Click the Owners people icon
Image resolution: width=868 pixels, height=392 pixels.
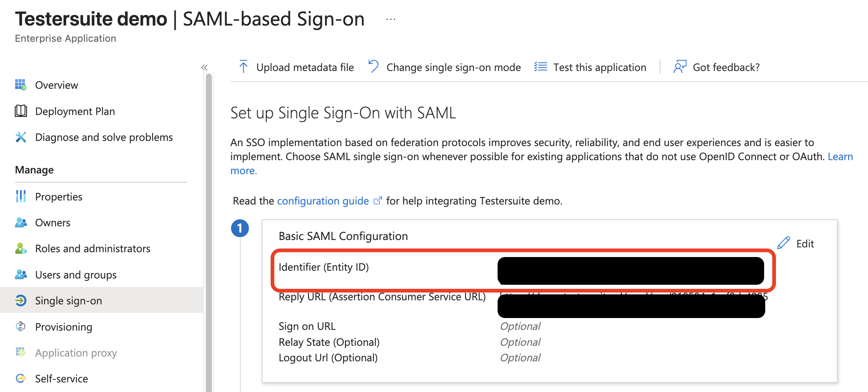coord(21,223)
